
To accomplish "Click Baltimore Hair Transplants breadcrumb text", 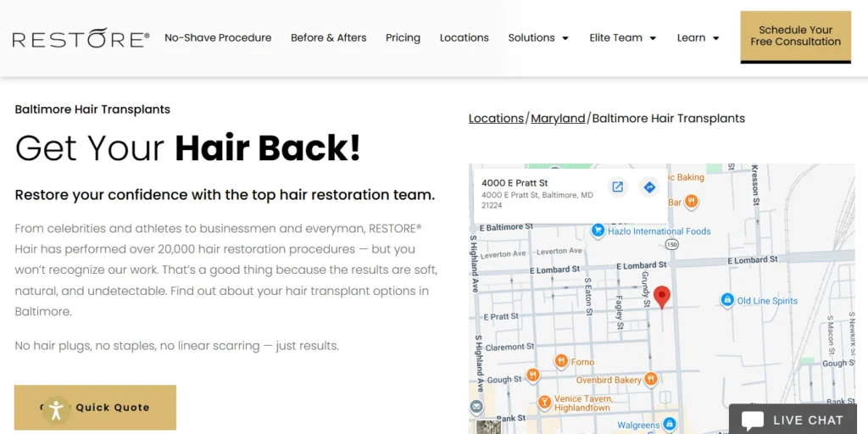I will [x=669, y=119].
